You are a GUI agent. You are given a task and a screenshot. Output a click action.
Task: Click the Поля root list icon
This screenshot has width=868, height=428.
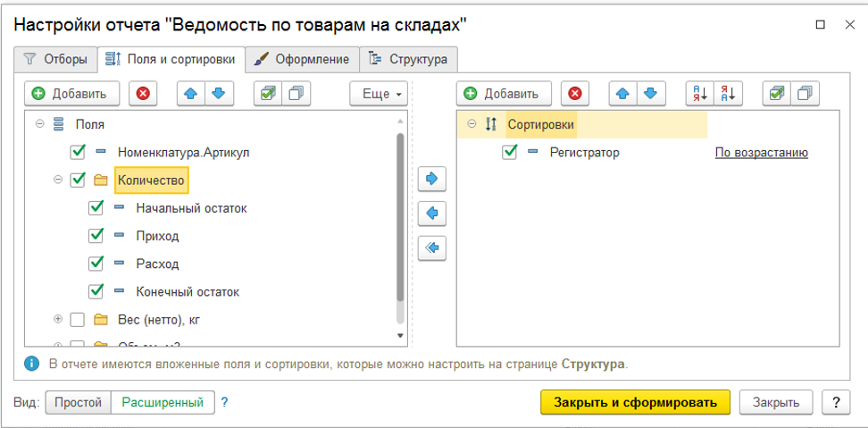point(58,124)
